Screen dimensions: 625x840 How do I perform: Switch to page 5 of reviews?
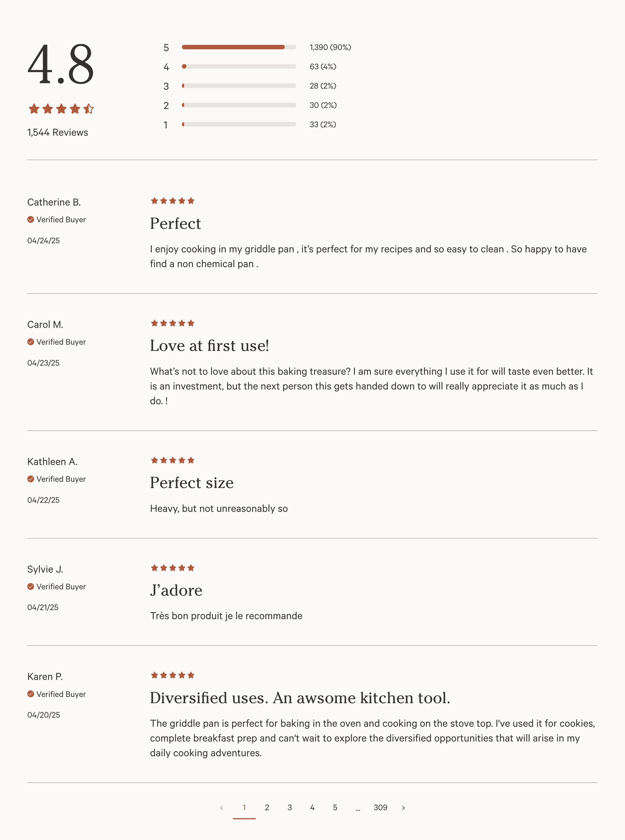pyautogui.click(x=335, y=807)
